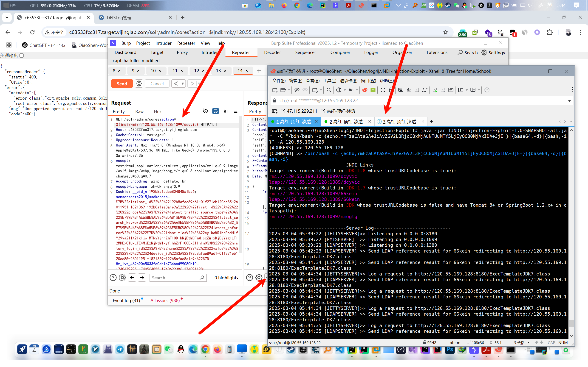
Task: Open history dropdown next to back arrow
Action: pyautogui.click(x=182, y=83)
